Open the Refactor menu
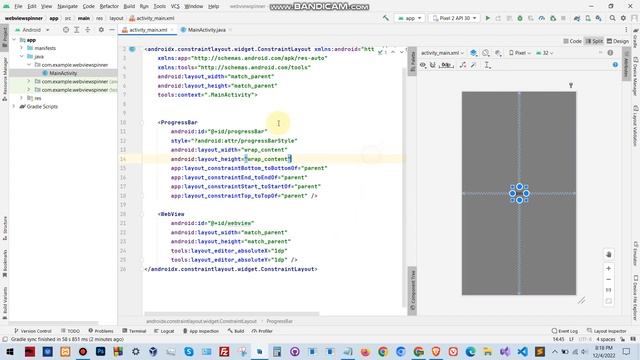The width and height of the screenshot is (640, 360). point(109,7)
